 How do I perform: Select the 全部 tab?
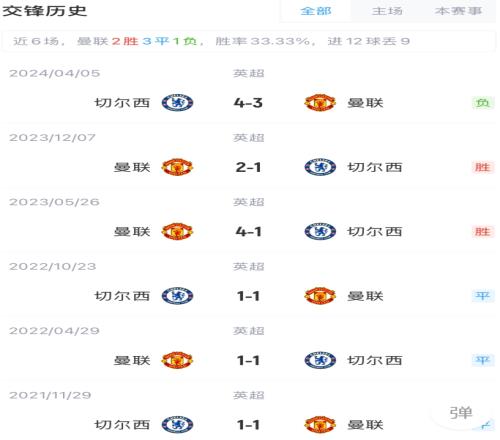coord(316,11)
